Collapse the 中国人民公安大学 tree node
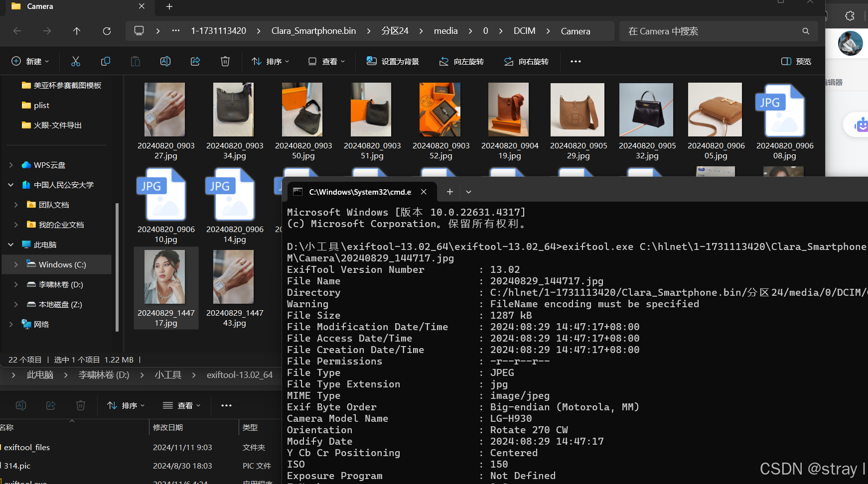The image size is (868, 484). tap(11, 185)
